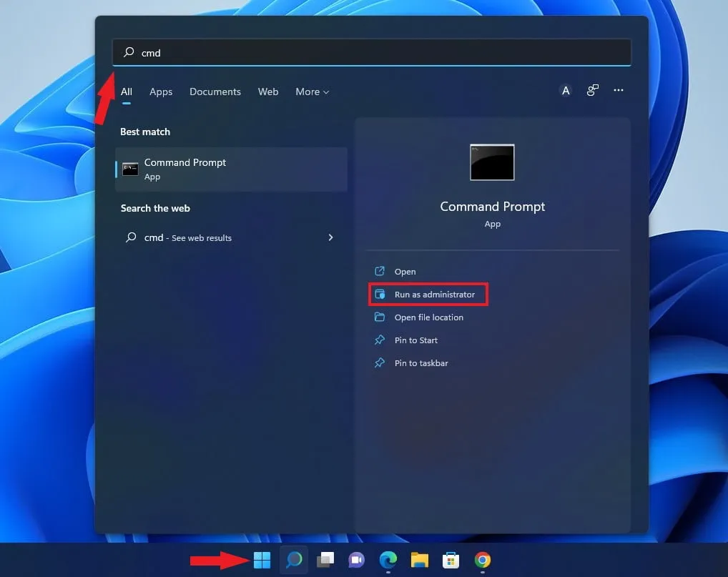Viewport: 728px width, 577px height.
Task: Select the All tab
Action: pos(127,92)
